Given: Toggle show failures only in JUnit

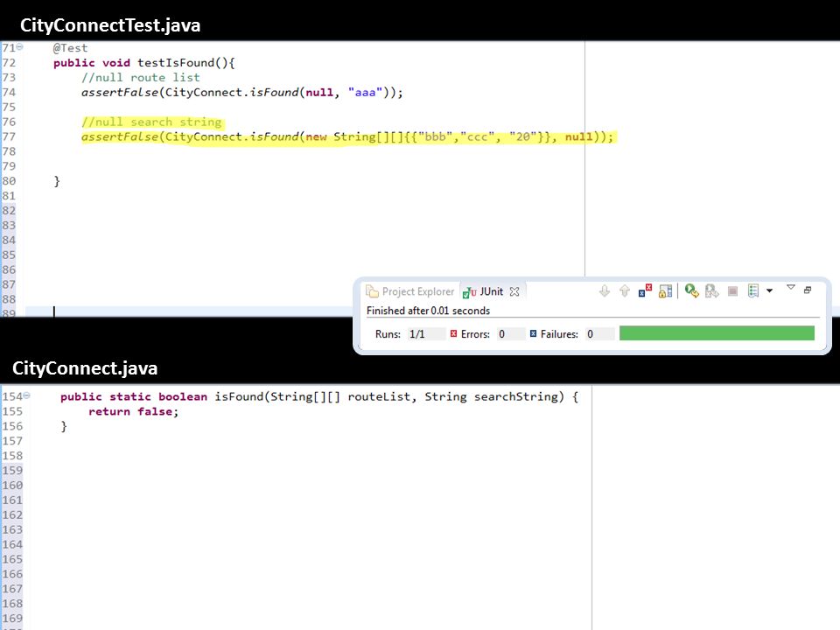Looking at the screenshot, I should 645,290.
